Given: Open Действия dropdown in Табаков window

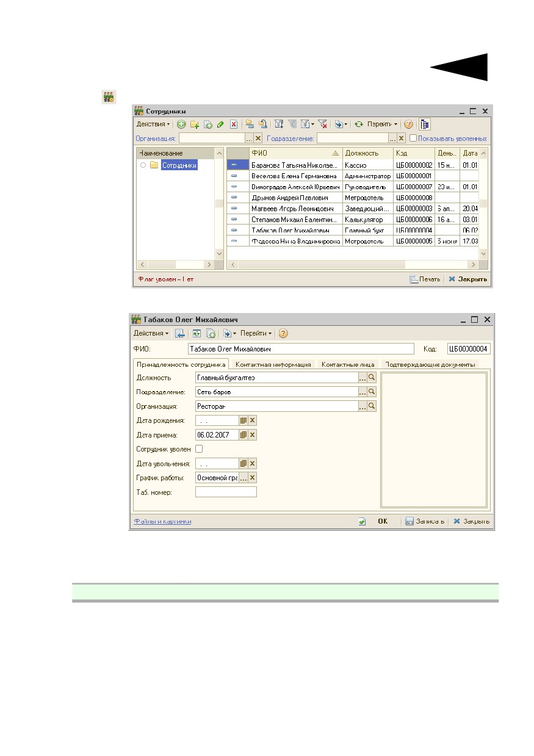Looking at the screenshot, I should 151,334.
